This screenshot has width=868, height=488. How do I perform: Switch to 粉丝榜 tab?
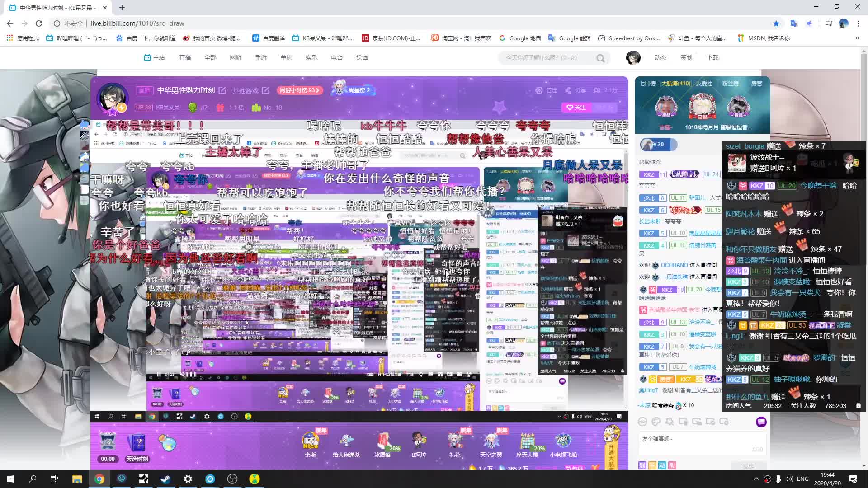tap(730, 83)
